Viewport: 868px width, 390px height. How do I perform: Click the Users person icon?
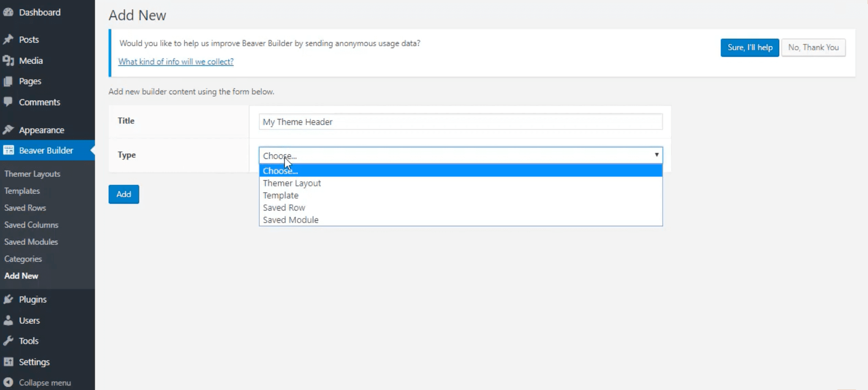click(x=8, y=320)
